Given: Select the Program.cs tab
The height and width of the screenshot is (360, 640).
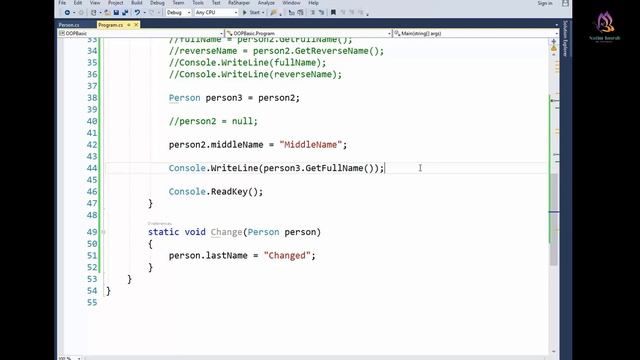Looking at the screenshot, I should pyautogui.click(x=110, y=25).
